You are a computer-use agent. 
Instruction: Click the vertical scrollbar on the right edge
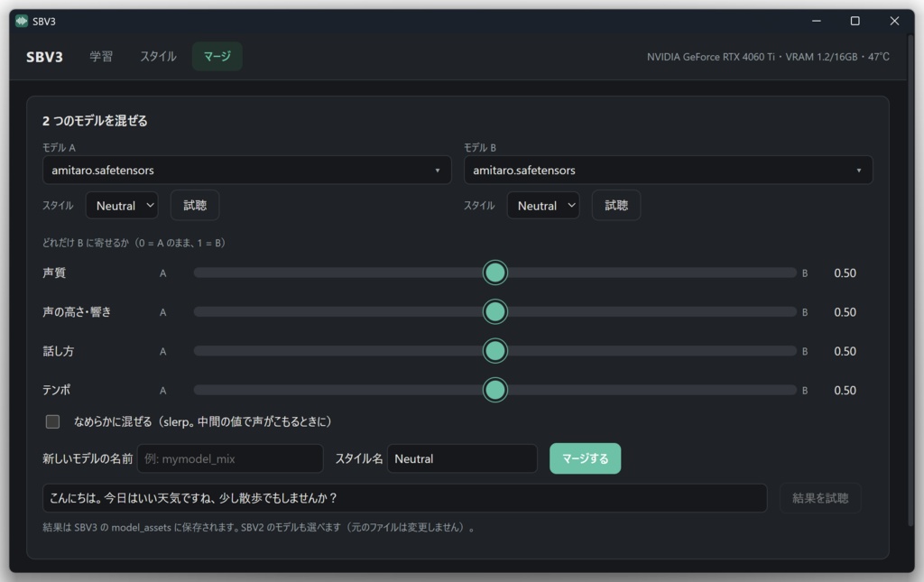click(x=911, y=280)
